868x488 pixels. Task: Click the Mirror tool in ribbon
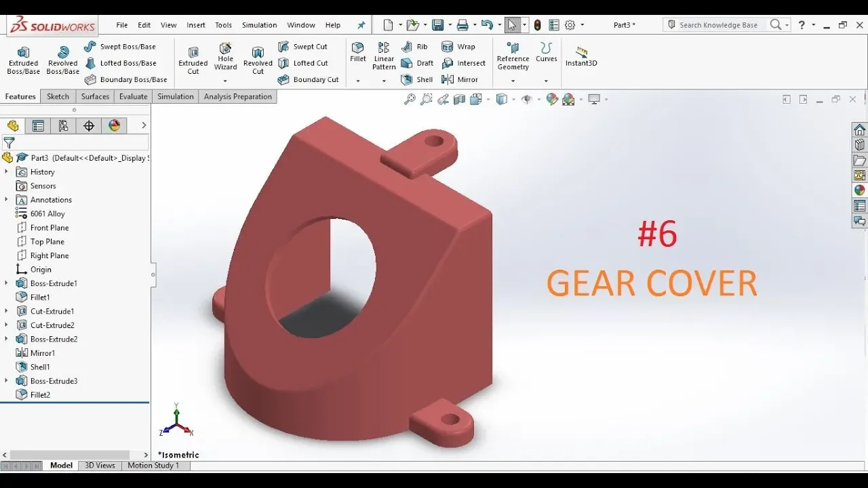coord(460,79)
